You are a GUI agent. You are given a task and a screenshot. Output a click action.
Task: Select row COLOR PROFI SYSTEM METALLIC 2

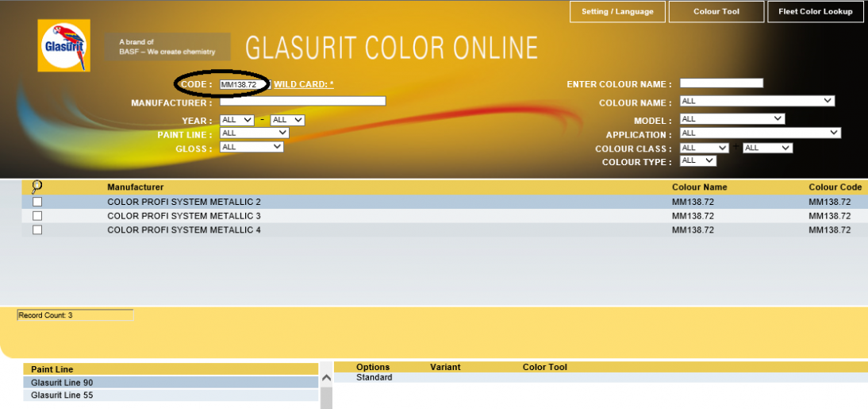pyautogui.click(x=444, y=202)
